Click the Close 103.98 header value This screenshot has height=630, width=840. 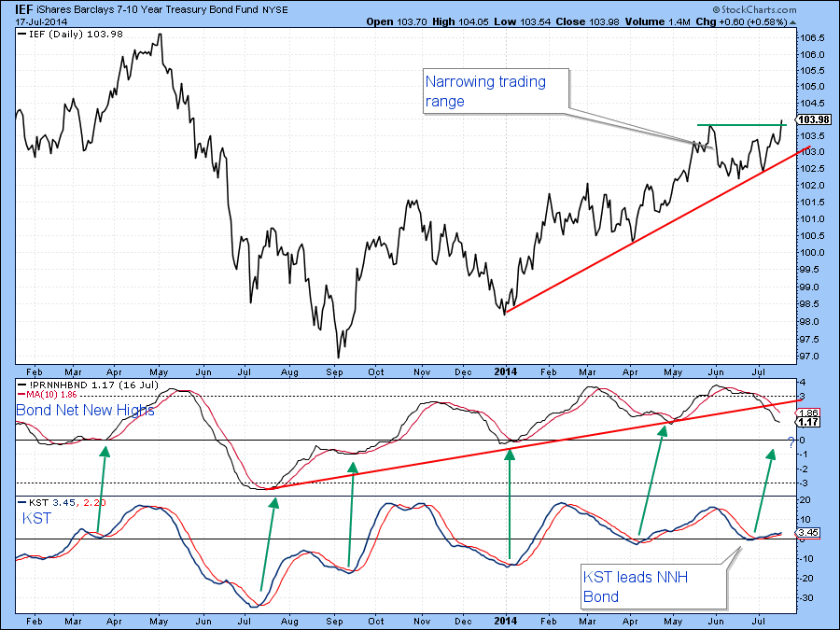click(x=587, y=22)
